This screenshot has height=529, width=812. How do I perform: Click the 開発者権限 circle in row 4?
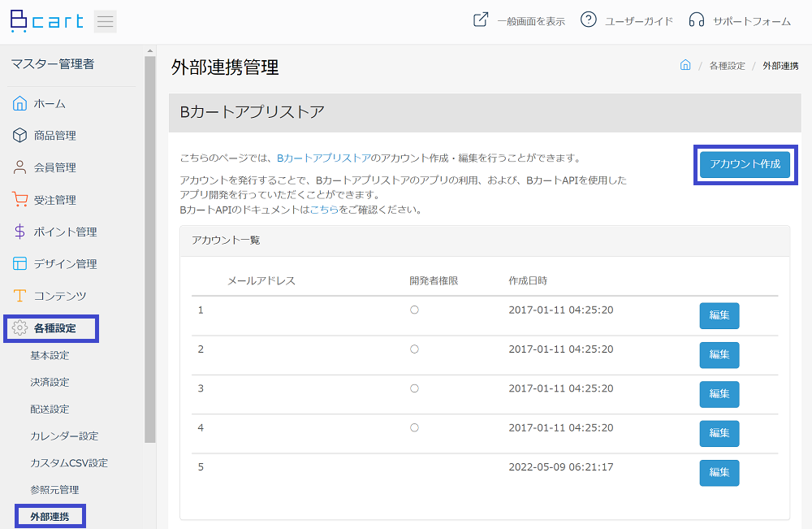[x=414, y=428]
